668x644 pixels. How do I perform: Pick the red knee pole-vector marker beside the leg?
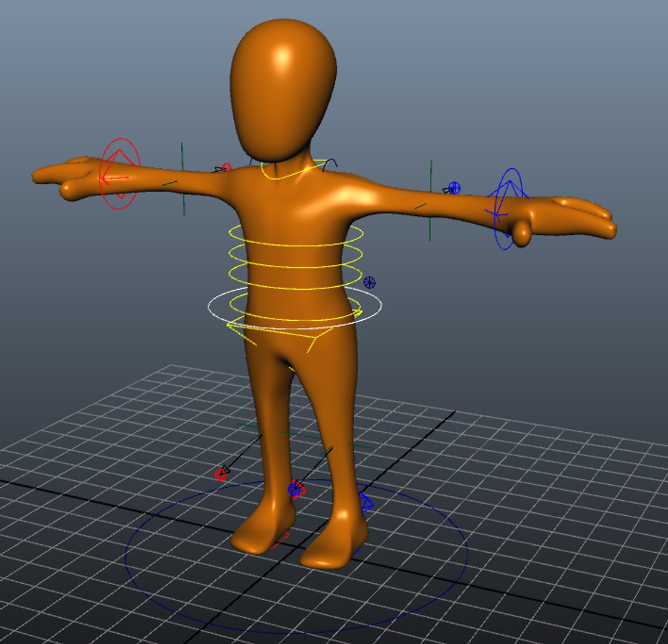[x=221, y=474]
